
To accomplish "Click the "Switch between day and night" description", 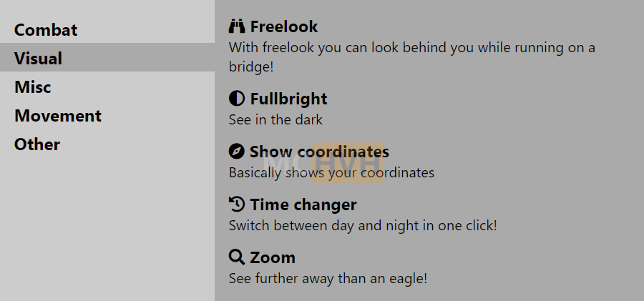I will [362, 225].
